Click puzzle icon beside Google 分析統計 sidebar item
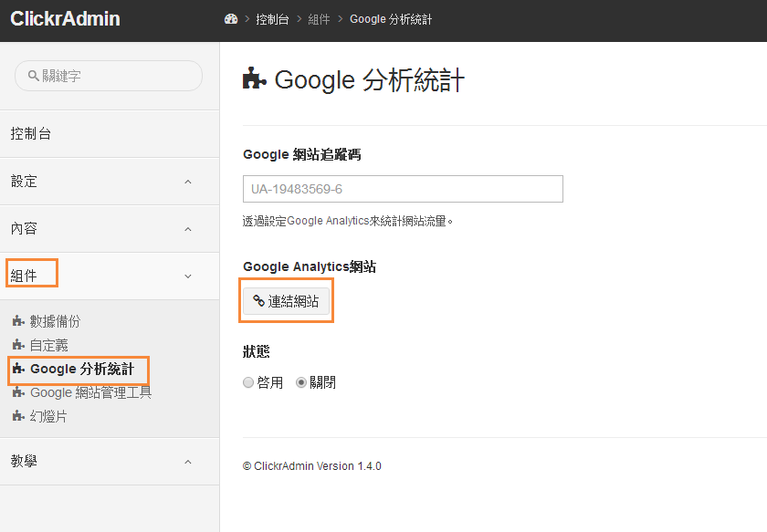 click(18, 369)
